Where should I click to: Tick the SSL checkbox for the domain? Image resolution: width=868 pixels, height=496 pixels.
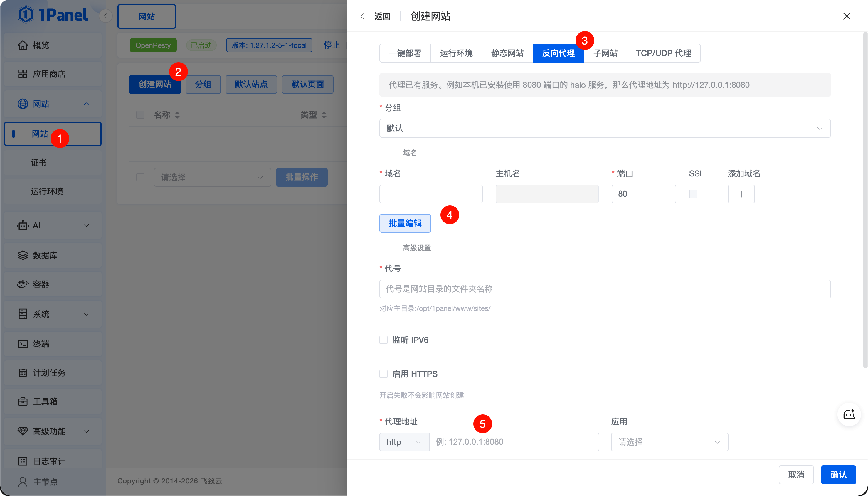coord(693,194)
